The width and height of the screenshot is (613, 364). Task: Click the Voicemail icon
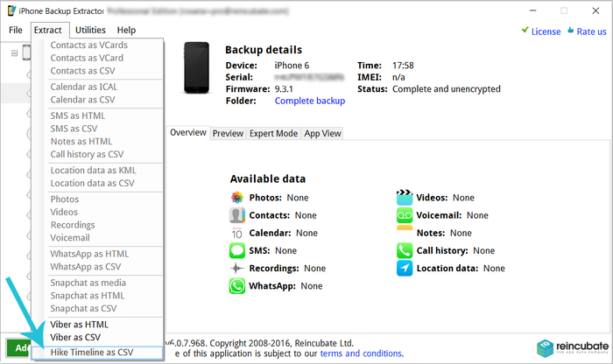point(405,215)
